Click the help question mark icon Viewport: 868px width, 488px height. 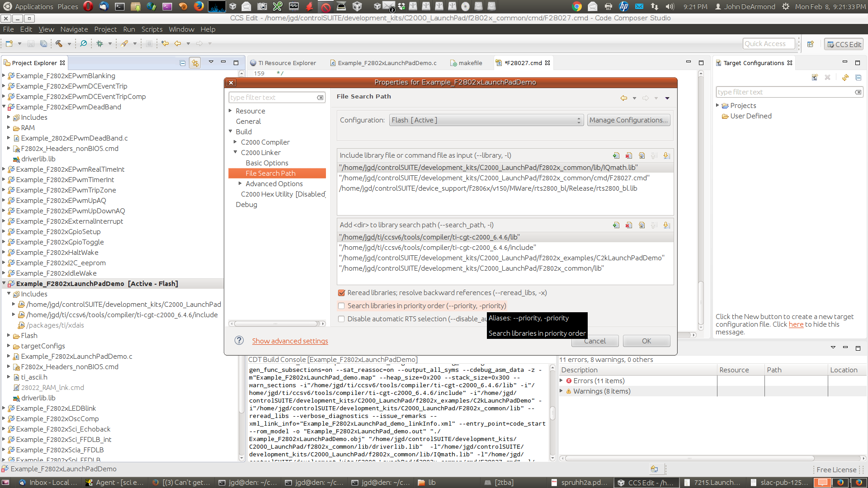click(x=239, y=340)
